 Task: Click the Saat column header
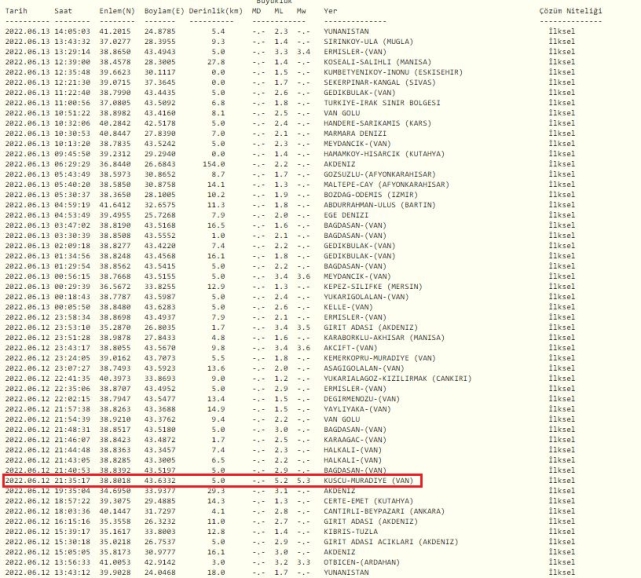pyautogui.click(x=61, y=10)
